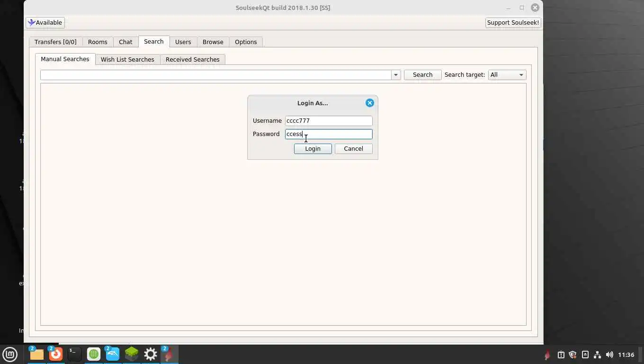Expand the search history dropdown arrow
This screenshot has height=364, width=644.
coord(396,75)
